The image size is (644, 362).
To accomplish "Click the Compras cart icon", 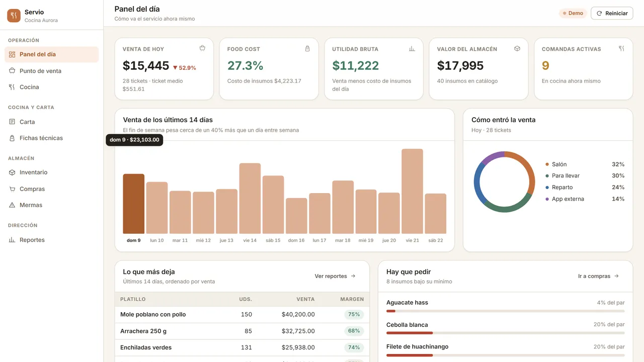I will pyautogui.click(x=12, y=189).
